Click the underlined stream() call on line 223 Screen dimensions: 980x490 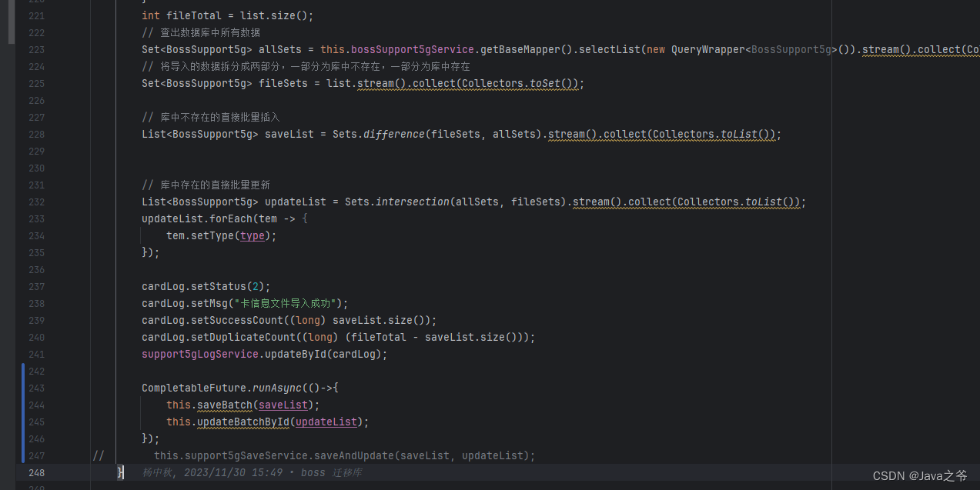coord(883,48)
